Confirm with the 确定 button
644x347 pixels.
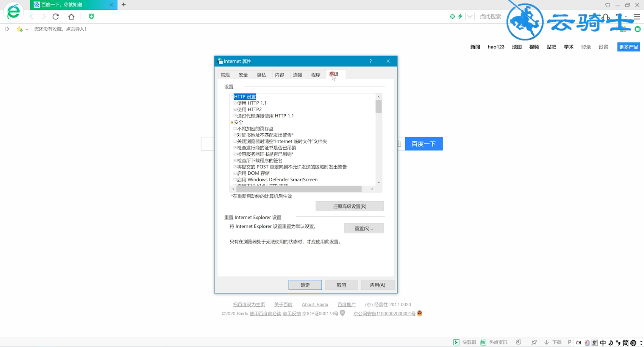(x=305, y=285)
